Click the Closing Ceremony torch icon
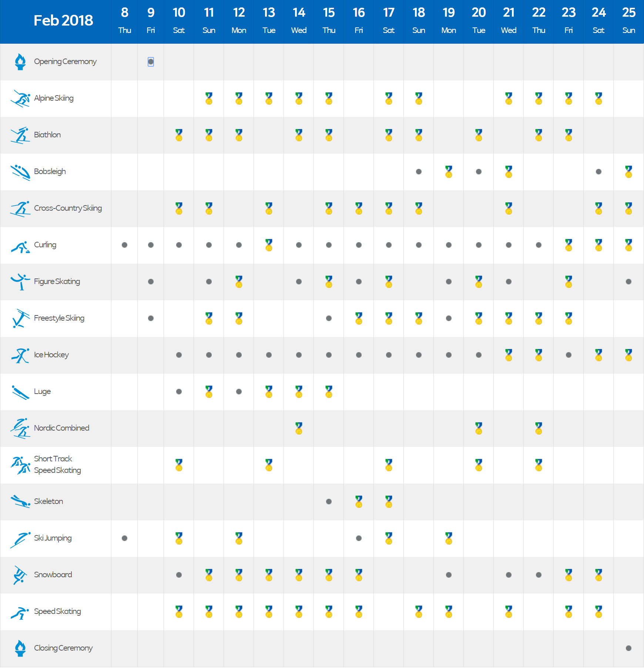This screenshot has height=668, width=644. [x=20, y=648]
